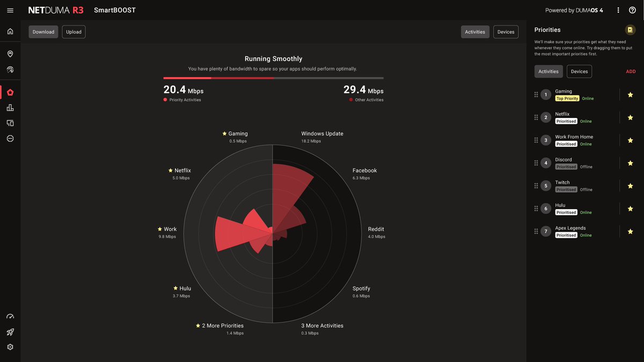The image size is (644, 362).
Task: Open the Settings gear icon
Action: click(x=10, y=346)
